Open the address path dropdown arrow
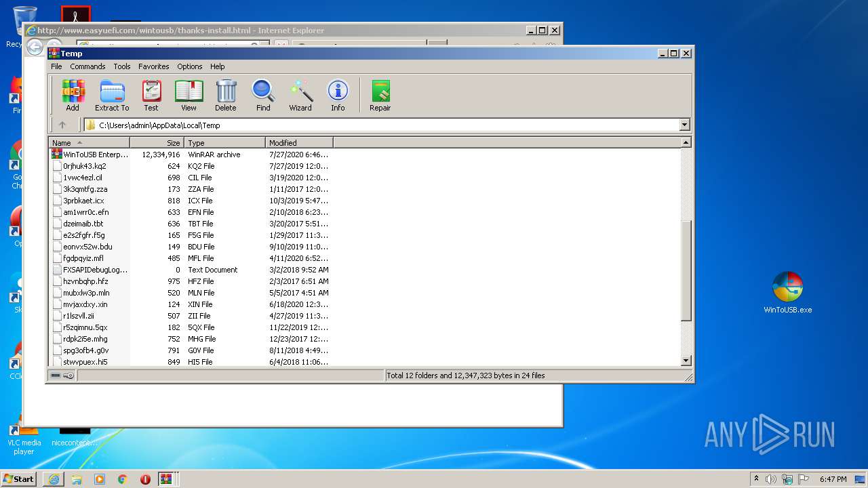 point(684,125)
